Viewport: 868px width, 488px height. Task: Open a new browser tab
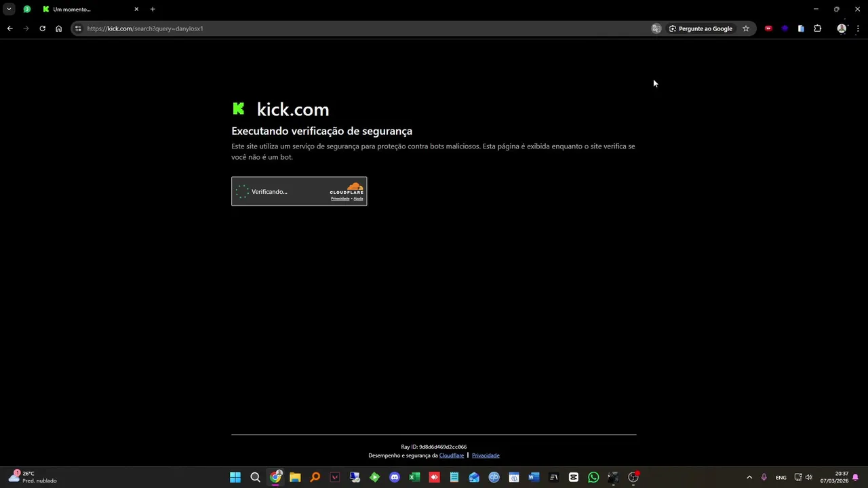[x=153, y=9]
